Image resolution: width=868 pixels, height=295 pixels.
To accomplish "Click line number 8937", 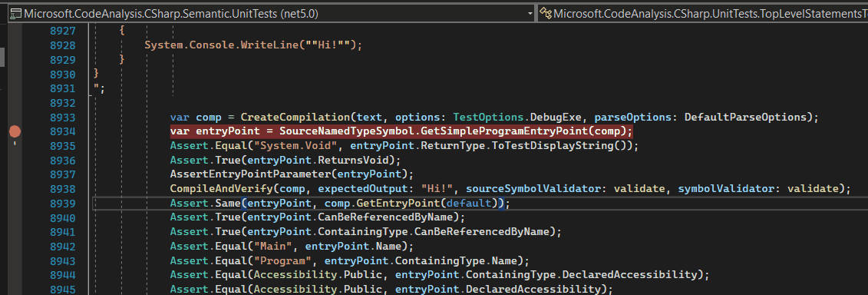I will (x=63, y=174).
